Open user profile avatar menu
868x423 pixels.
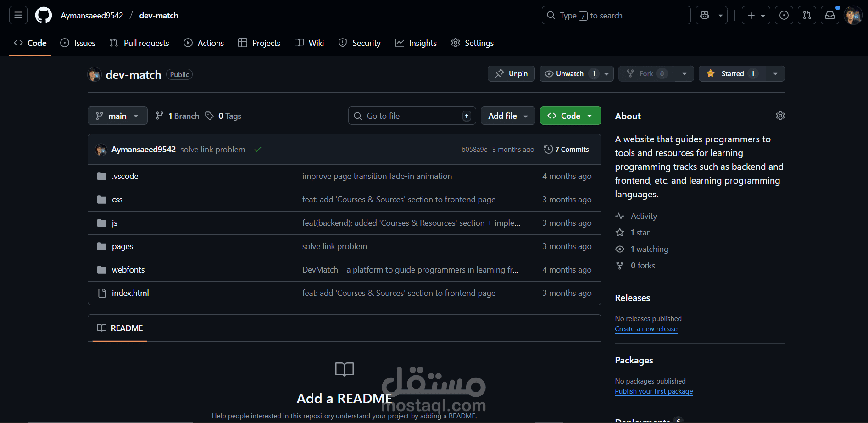853,15
